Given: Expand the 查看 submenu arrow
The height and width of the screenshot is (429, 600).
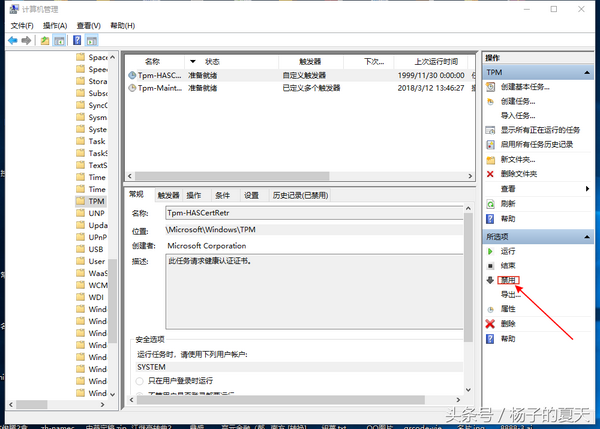Looking at the screenshot, I should click(x=587, y=188).
